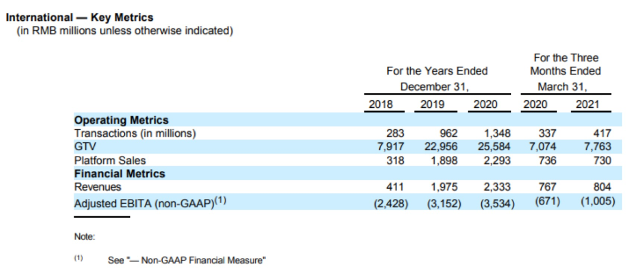The height and width of the screenshot is (274, 644).
Task: Open the 'Non-GAAP Financial Measure' footnote reference
Action: [186, 260]
